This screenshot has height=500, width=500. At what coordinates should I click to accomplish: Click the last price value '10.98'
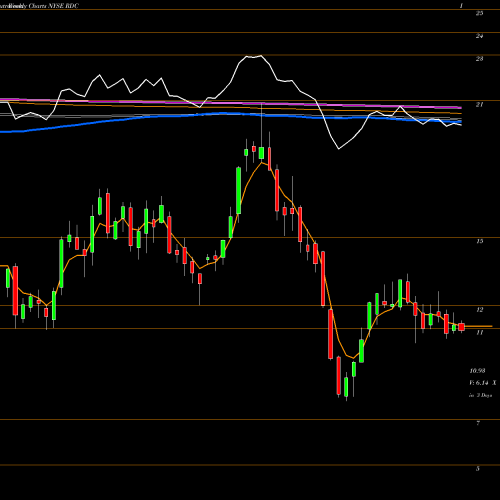click(477, 371)
